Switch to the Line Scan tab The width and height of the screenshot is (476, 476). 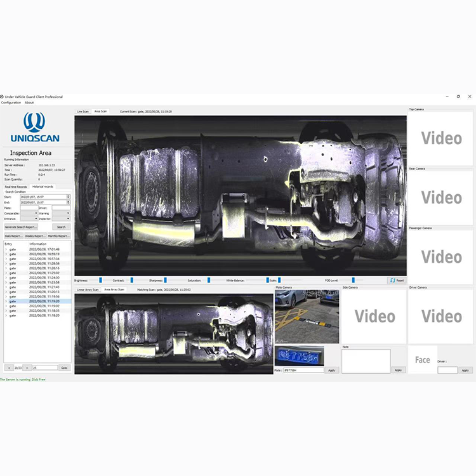83,112
